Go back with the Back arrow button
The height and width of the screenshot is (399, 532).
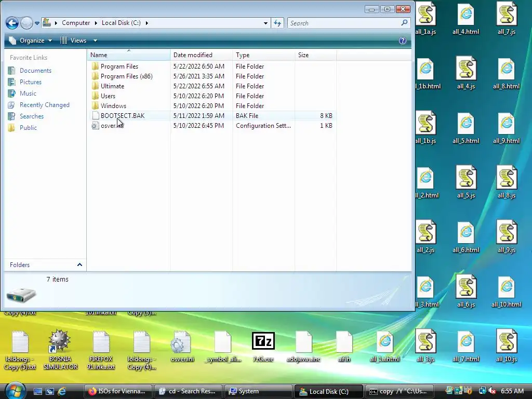(12, 23)
